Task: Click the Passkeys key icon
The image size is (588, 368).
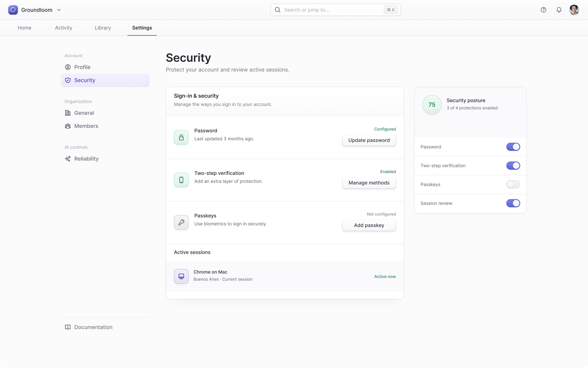Action: click(x=181, y=222)
